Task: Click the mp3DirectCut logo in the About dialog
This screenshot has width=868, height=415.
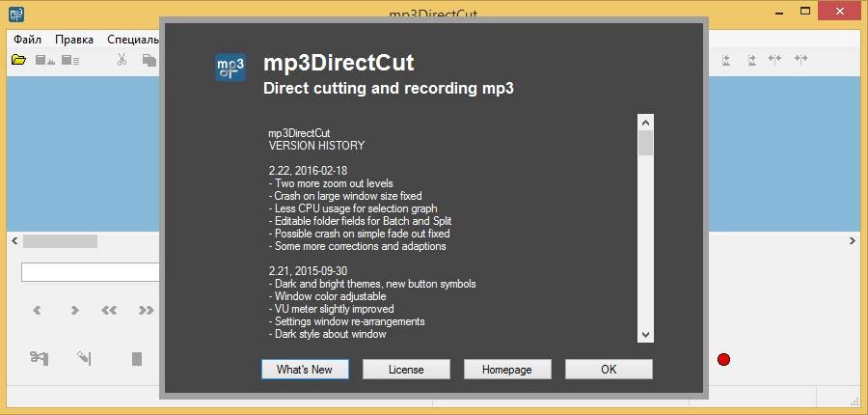Action: click(x=231, y=68)
